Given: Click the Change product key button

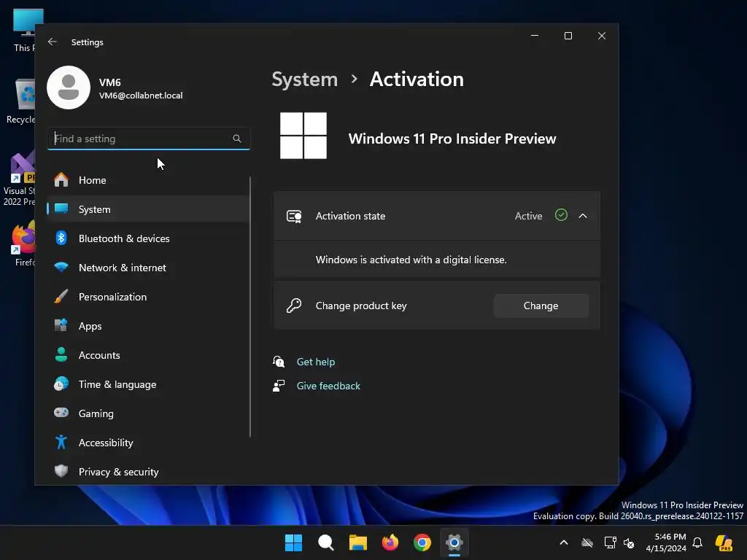Looking at the screenshot, I should pos(541,306).
